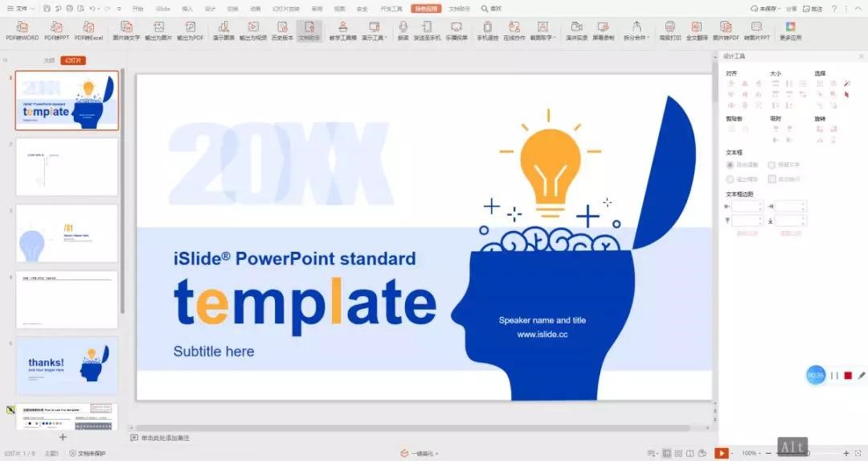Open the 开始 ribbon tab

click(x=138, y=9)
